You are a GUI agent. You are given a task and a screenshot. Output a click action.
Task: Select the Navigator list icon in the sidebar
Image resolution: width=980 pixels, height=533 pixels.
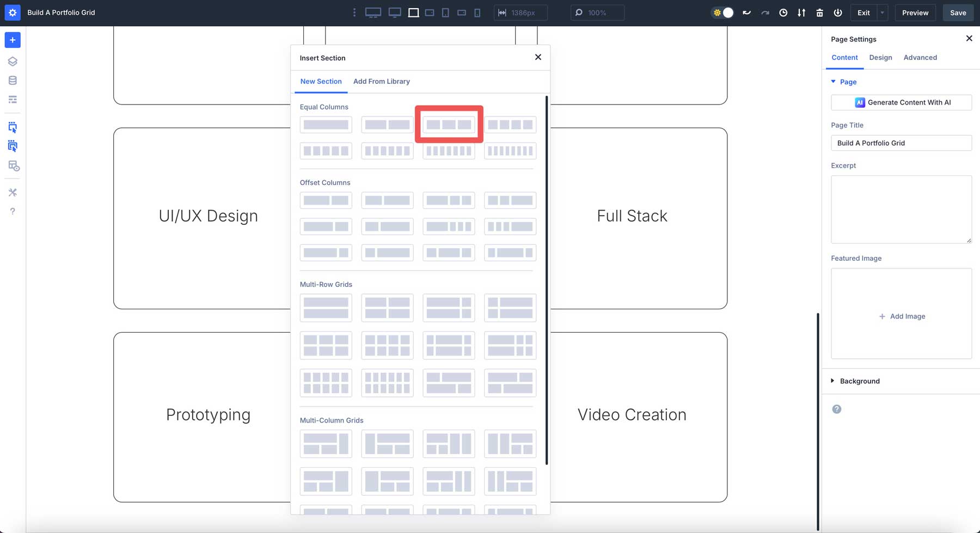coord(12,100)
